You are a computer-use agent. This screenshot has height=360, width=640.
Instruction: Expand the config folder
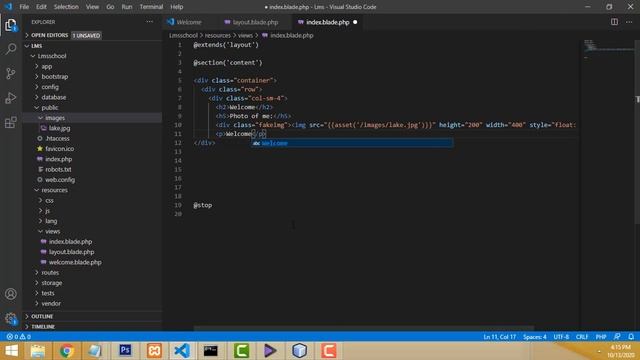point(93,87)
